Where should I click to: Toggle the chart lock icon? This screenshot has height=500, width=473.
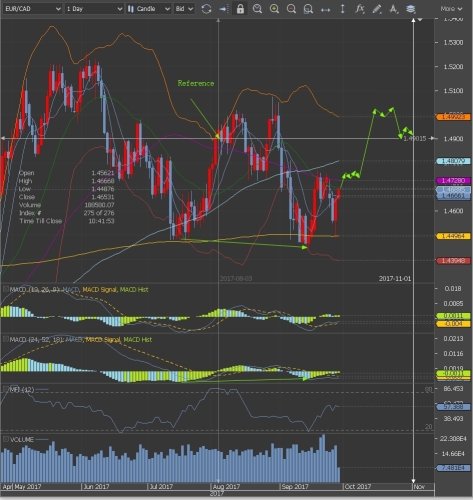[240, 9]
